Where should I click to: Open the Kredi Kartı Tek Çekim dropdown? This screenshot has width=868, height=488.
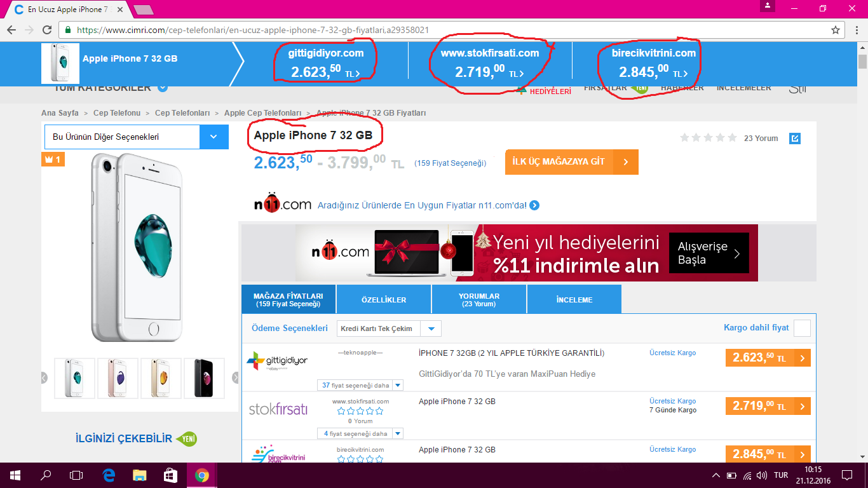389,329
